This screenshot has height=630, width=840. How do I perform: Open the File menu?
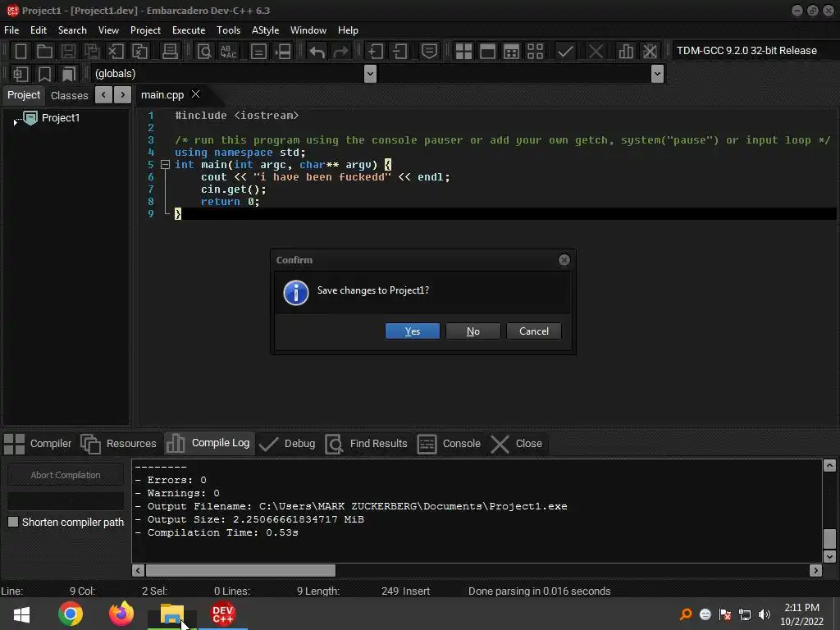(x=11, y=30)
